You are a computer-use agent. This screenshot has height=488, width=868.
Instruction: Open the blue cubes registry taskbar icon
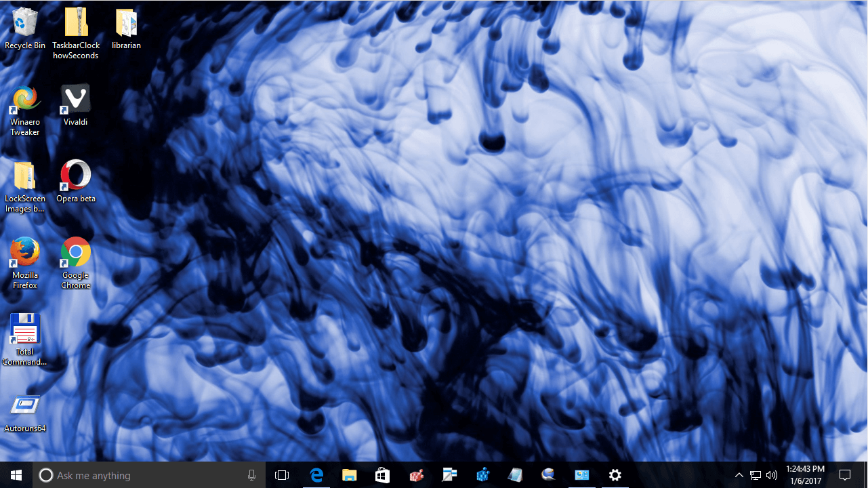[482, 475]
